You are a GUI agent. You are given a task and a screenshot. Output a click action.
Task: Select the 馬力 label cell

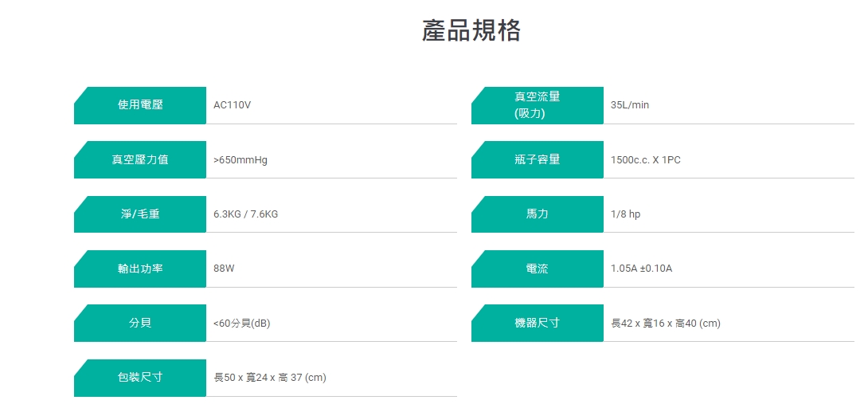538,214
